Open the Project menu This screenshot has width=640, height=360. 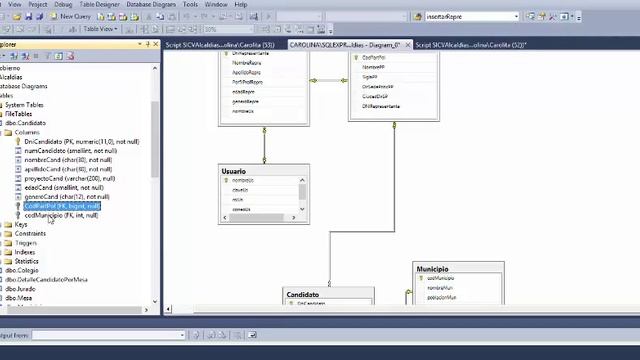38,4
